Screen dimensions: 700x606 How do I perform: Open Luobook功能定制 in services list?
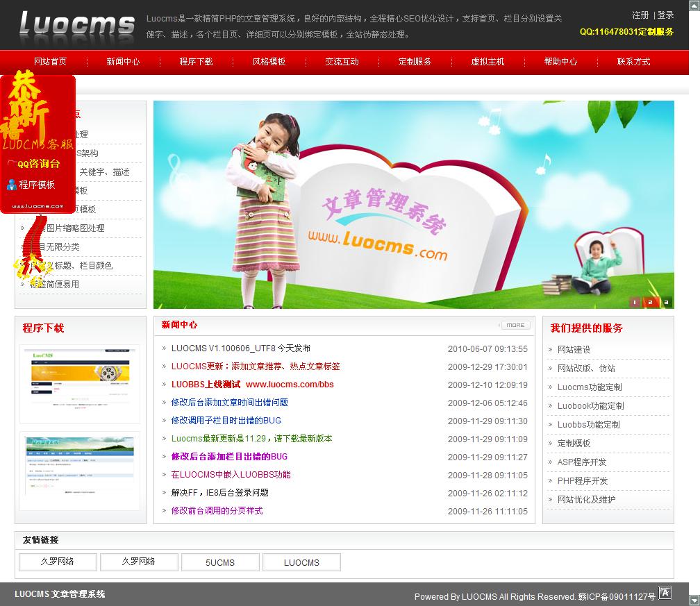590,406
